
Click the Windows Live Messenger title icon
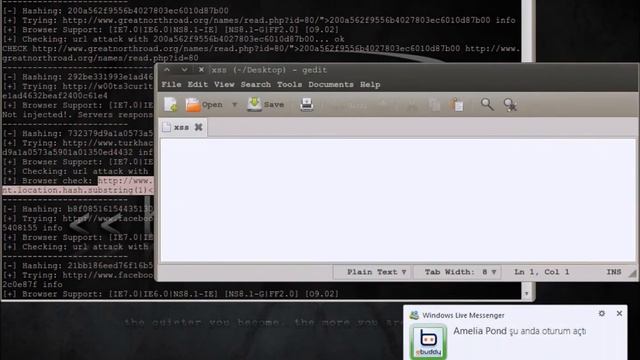point(414,315)
